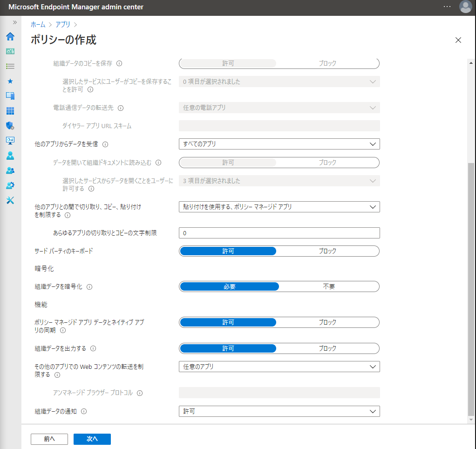
Task: Open the Home icon in sidebar
Action: coord(10,36)
